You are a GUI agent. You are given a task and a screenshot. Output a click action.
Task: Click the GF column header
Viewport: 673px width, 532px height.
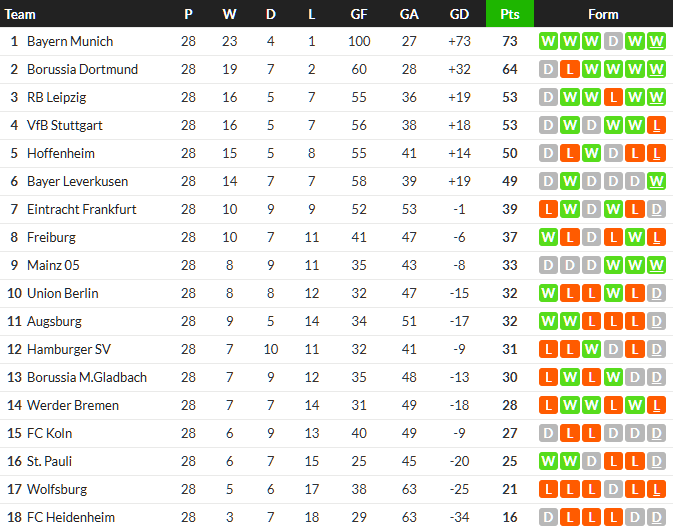pyautogui.click(x=359, y=14)
